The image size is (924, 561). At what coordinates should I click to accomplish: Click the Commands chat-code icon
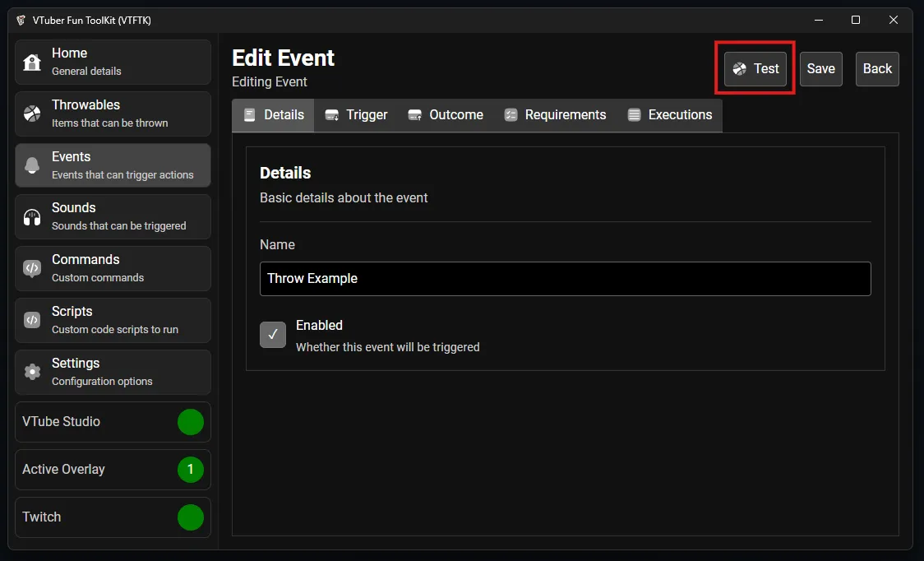(32, 268)
